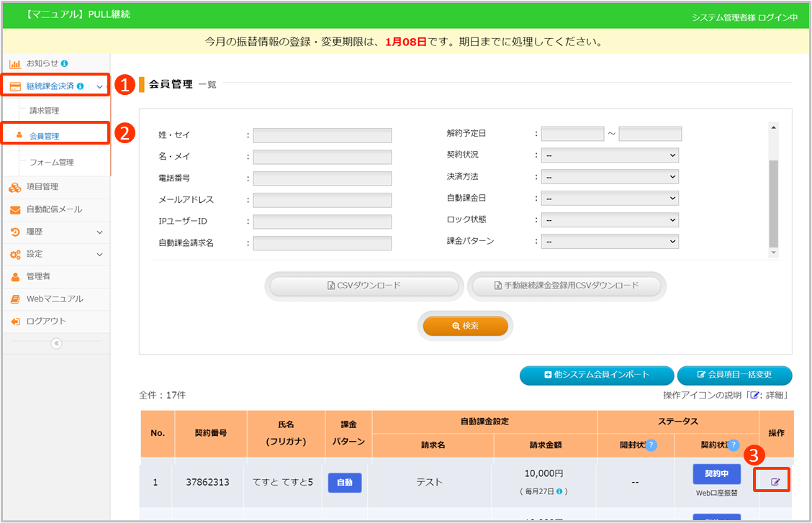Select 請求管理 in the sidebar
This screenshot has width=812, height=523.
click(45, 111)
